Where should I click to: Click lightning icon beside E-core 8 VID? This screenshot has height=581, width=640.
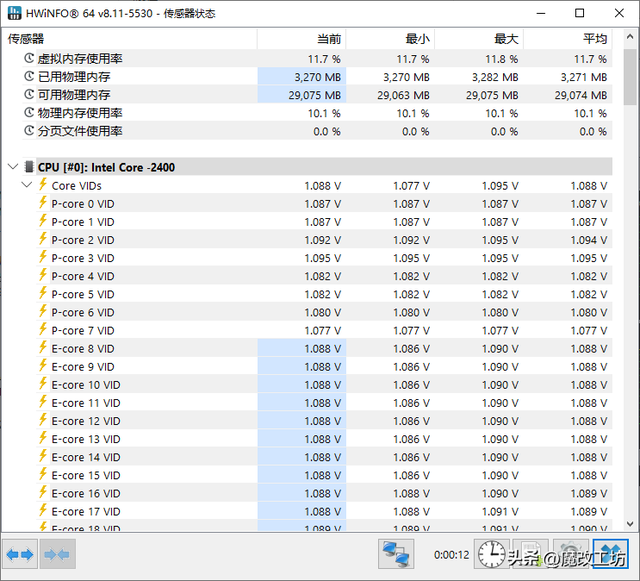click(43, 347)
